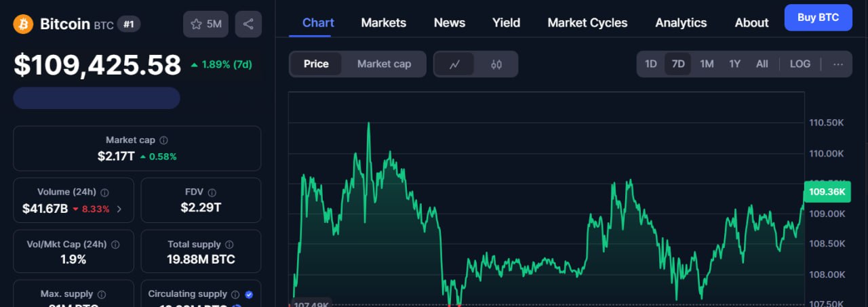Open the share icon button

[x=248, y=24]
